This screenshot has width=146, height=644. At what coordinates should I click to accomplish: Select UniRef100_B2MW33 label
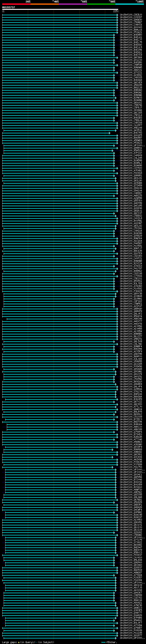[131, 98]
